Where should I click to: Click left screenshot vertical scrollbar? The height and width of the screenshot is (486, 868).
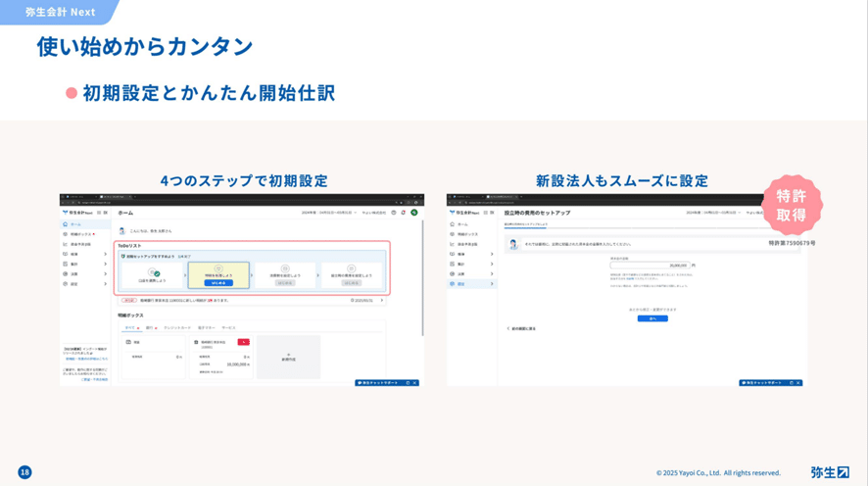(422, 276)
